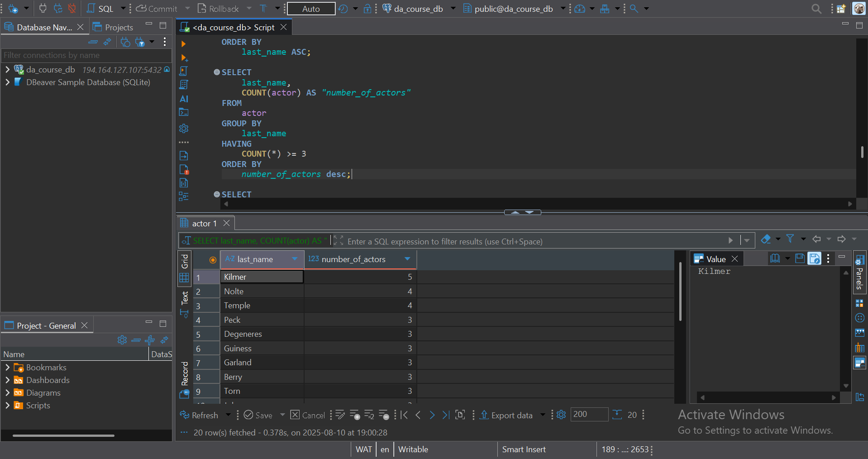Open the AI assistant icon in editor sidebar

coord(184,99)
